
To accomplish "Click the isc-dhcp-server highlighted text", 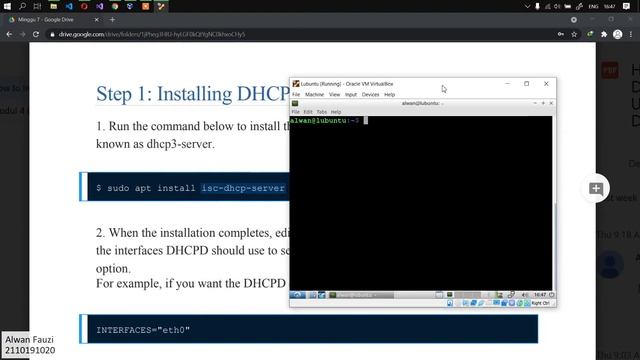I will click(x=243, y=188).
